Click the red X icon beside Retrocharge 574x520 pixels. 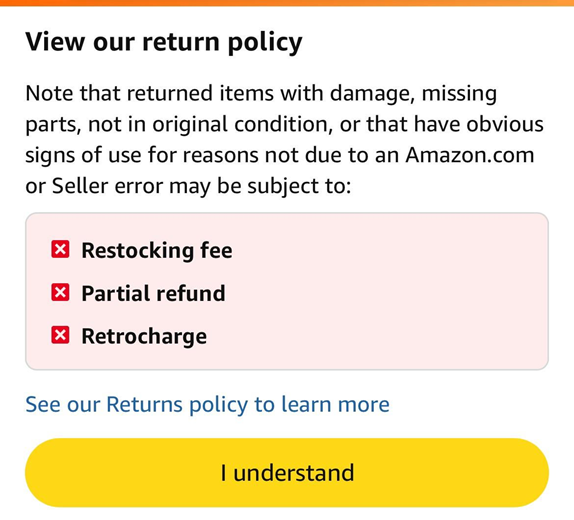(60, 335)
